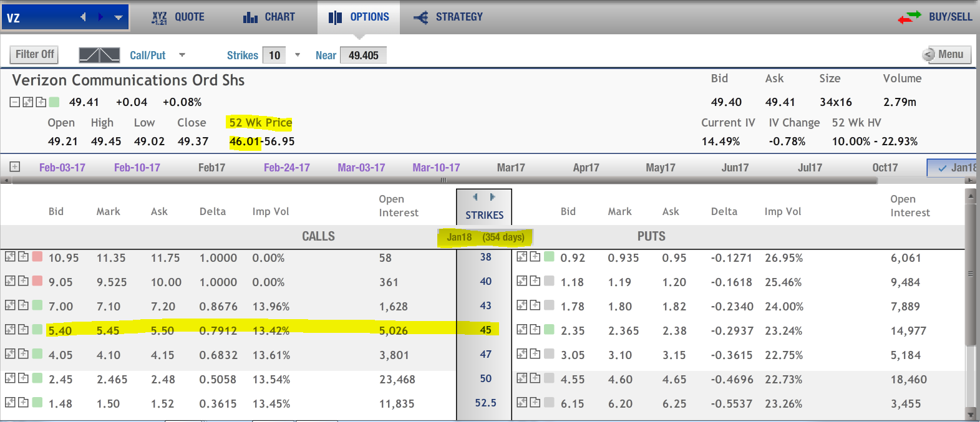
Task: Click the arrows icon in the 49.41 quote row
Action: coord(28,102)
